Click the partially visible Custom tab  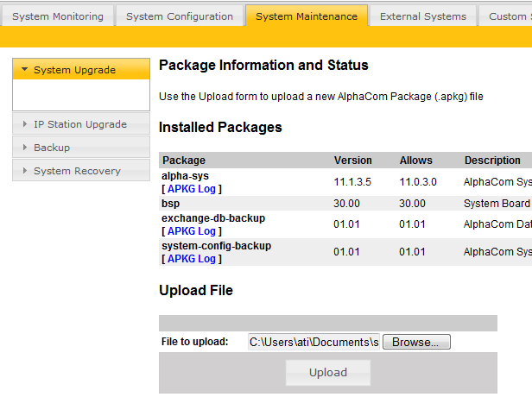point(506,16)
